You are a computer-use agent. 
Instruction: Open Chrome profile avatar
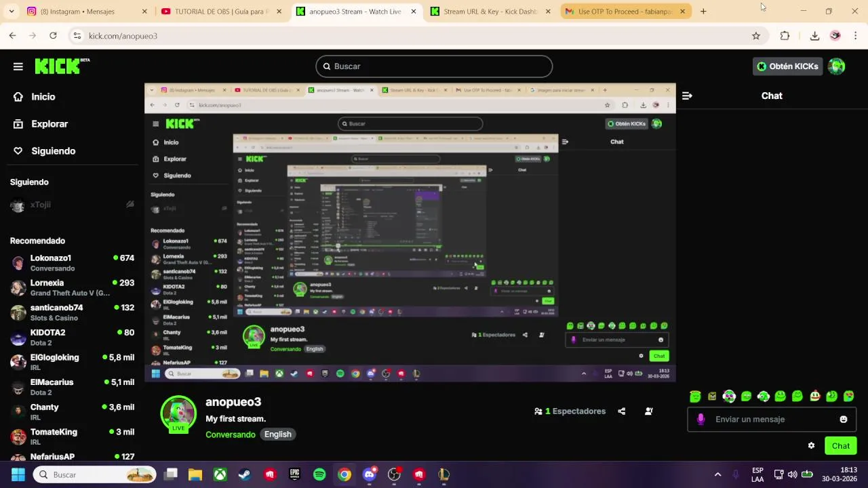pyautogui.click(x=835, y=36)
